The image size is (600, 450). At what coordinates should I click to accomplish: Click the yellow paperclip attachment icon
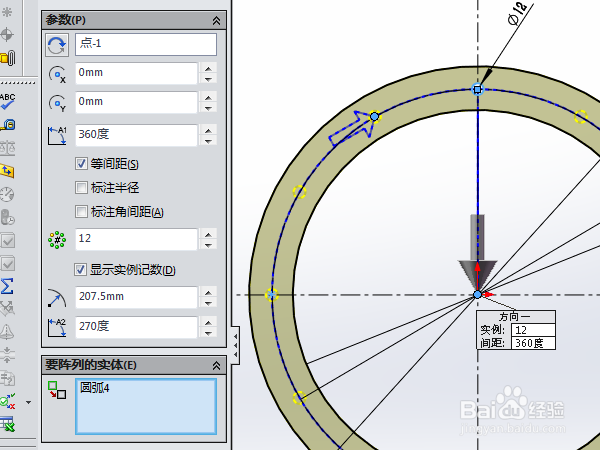click(7, 58)
